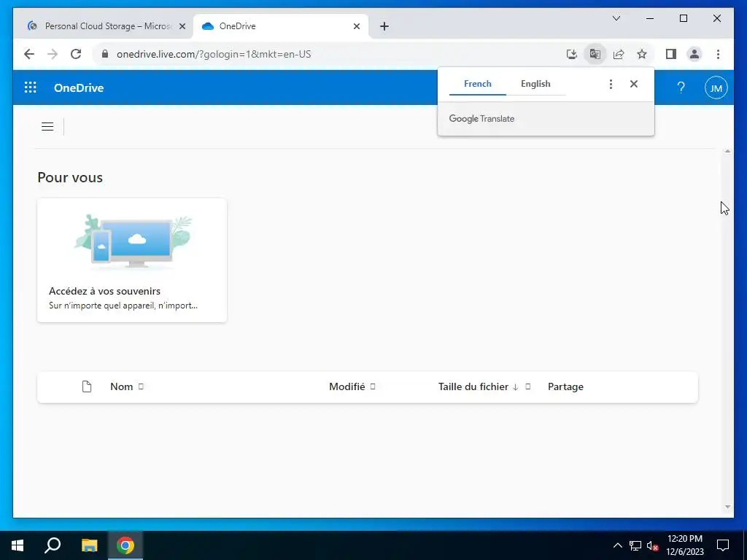Open the Accédez à vos souvenirs card
Viewport: 747px width, 560px height.
[132, 260]
